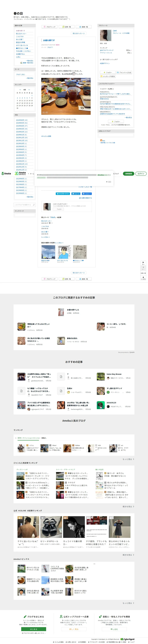Click the floating 次へ arrow button
The image size is (148, 644).
[x=143, y=263]
